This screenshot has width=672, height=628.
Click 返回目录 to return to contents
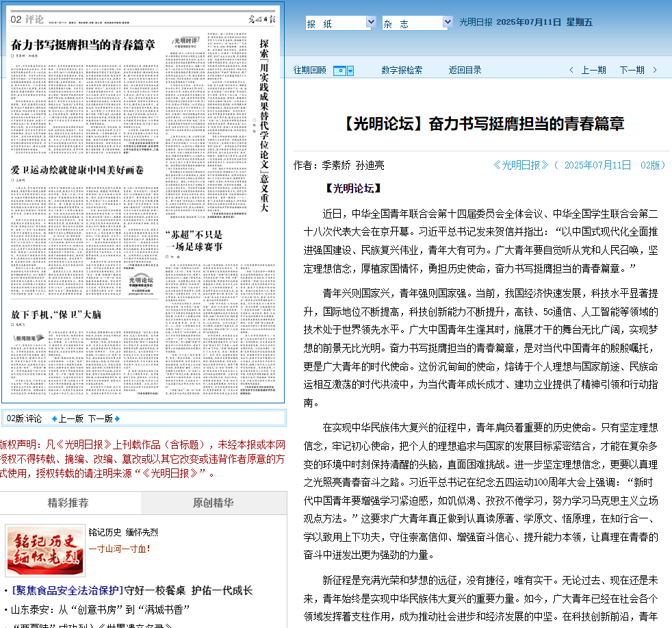(x=465, y=70)
